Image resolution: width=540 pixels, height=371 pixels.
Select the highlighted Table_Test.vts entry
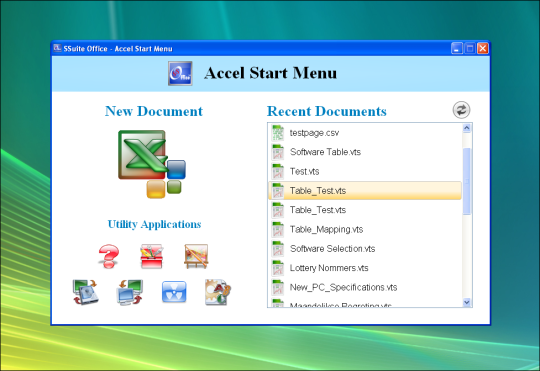tap(365, 190)
